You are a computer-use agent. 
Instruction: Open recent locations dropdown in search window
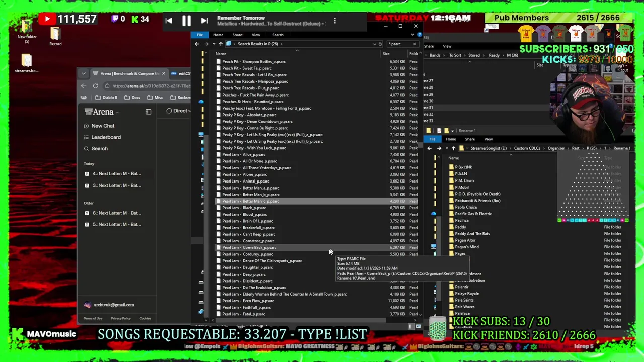click(213, 44)
